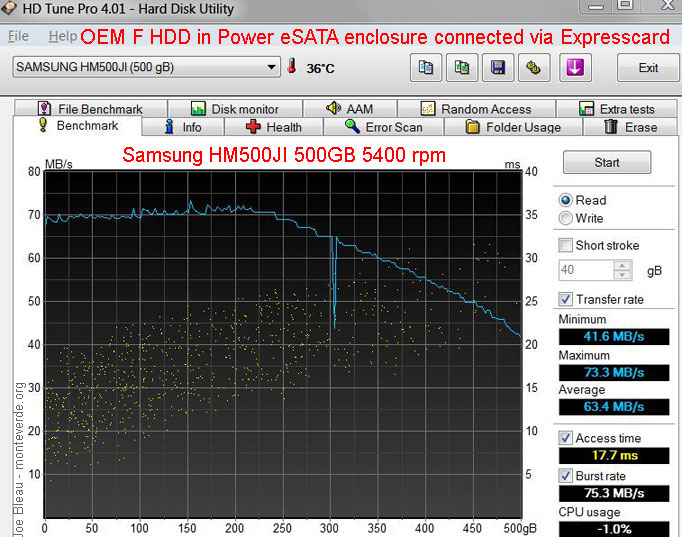The height and width of the screenshot is (537, 682).
Task: Click the Disk monitor chart icon
Action: pos(198,108)
